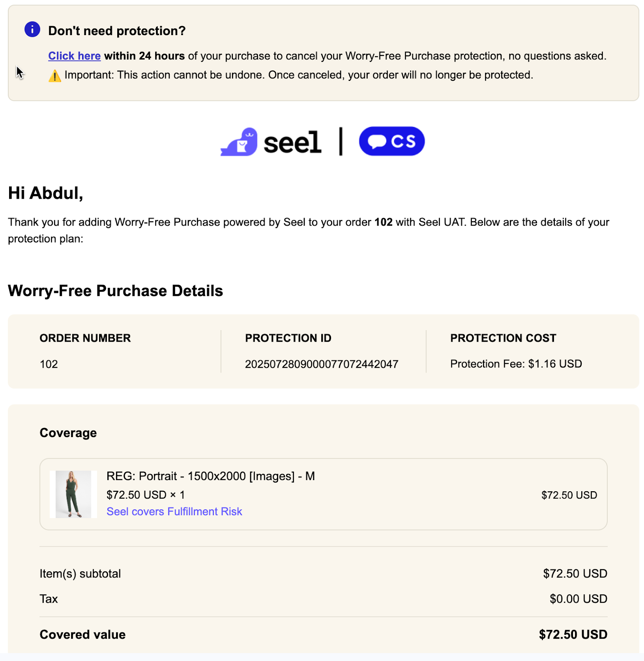This screenshot has width=644, height=661.
Task: Click the order number 102 value
Action: click(x=49, y=364)
